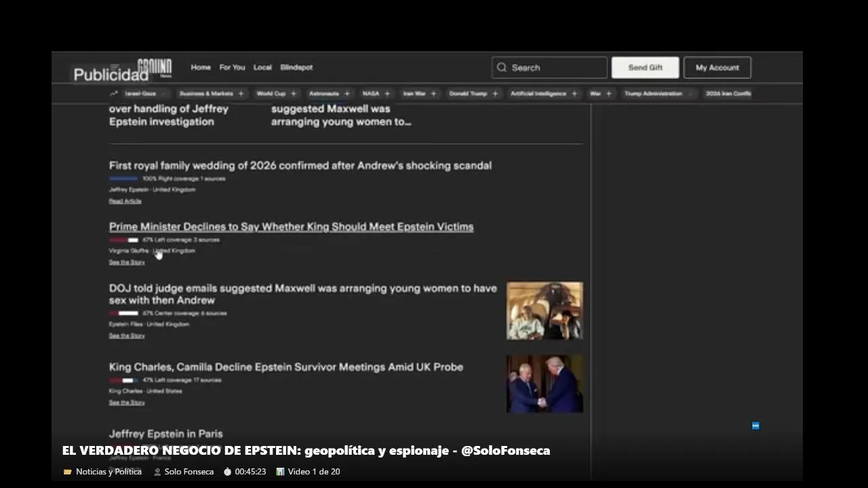Open Jeffrey Epstein in Paris headline
The height and width of the screenshot is (488, 868).
tap(166, 434)
